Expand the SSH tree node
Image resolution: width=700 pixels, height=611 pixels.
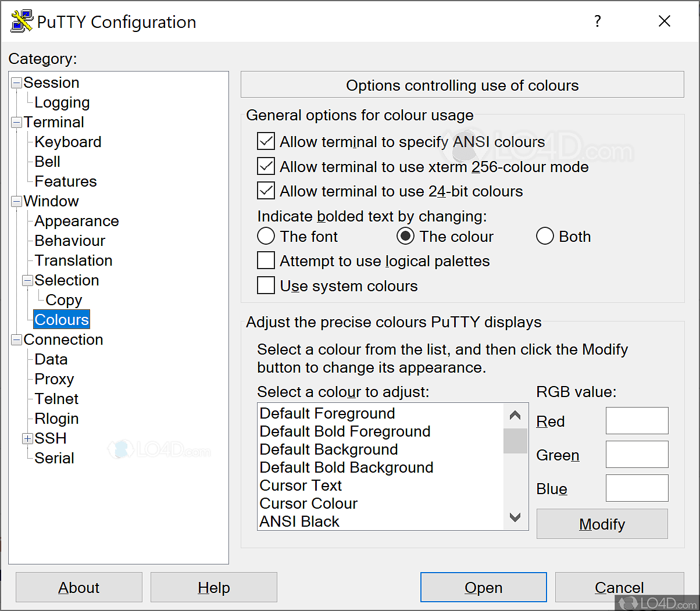tap(27, 438)
